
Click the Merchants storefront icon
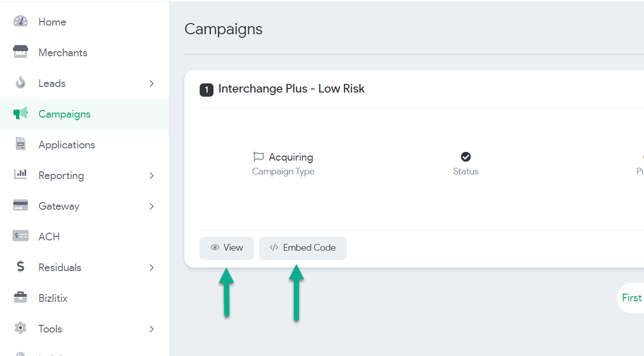coord(20,52)
